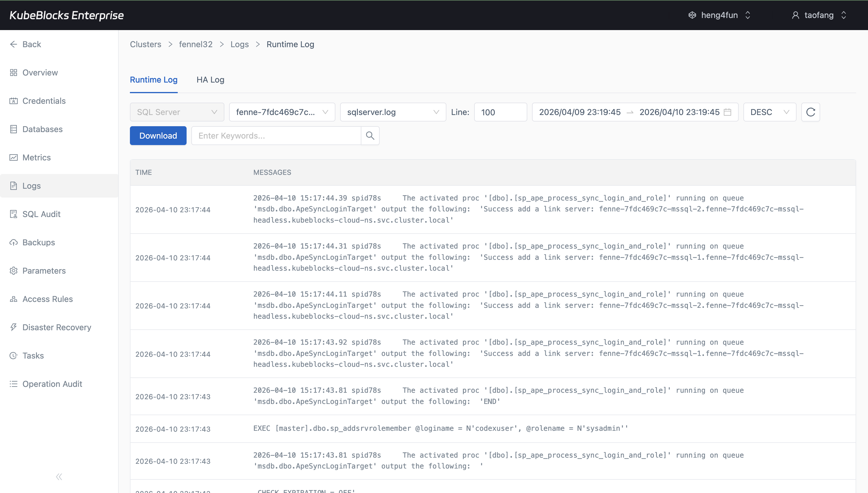Image resolution: width=868 pixels, height=493 pixels.
Task: Navigate to Clusters via breadcrumb
Action: tap(145, 44)
